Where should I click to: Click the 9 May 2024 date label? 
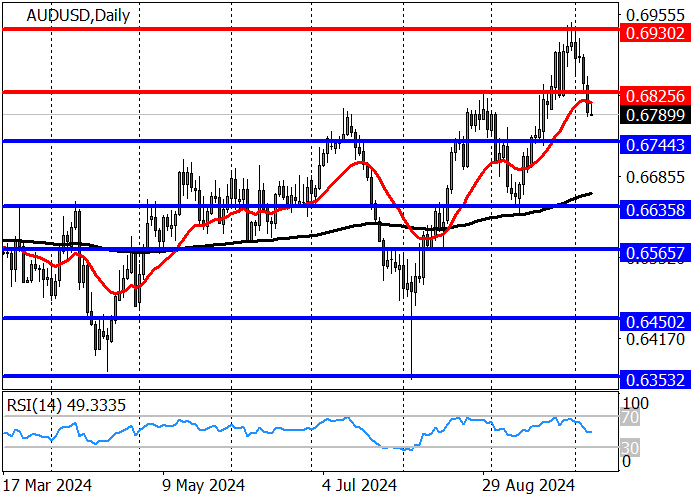click(x=204, y=485)
